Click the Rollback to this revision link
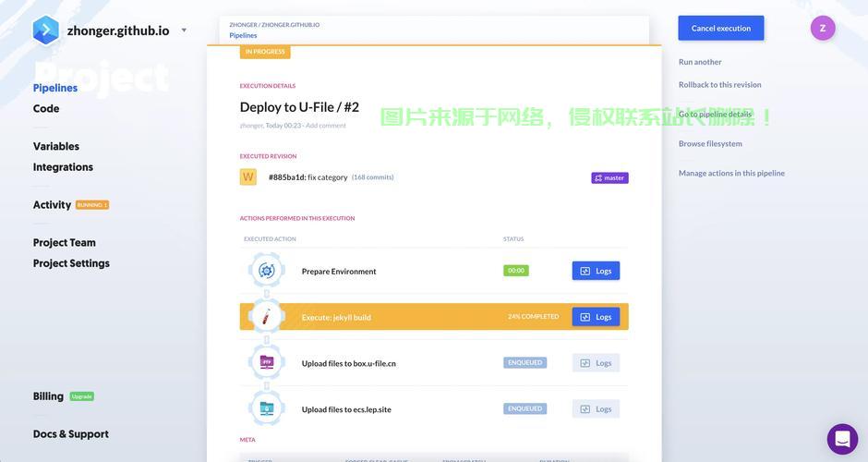 tap(719, 84)
